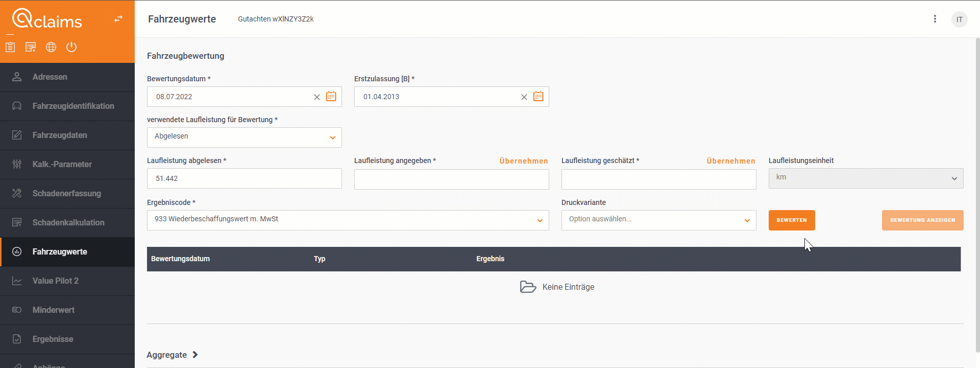Click the IT user avatar
The image size is (980, 368).
point(960,19)
